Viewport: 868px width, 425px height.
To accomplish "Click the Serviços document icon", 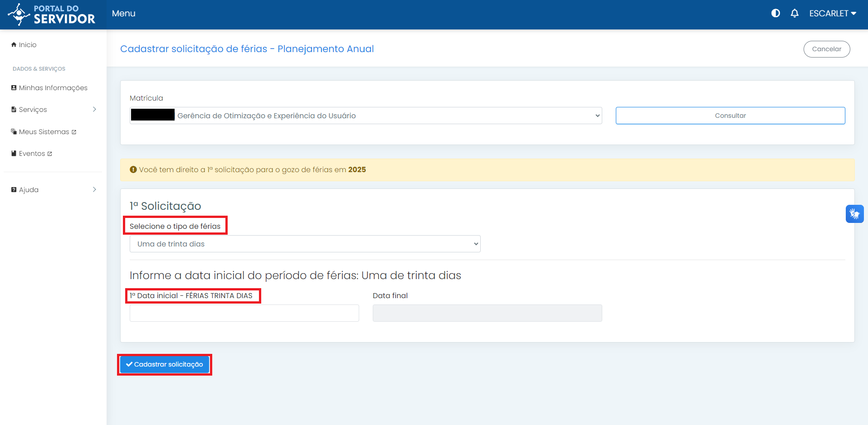I will click(x=14, y=110).
